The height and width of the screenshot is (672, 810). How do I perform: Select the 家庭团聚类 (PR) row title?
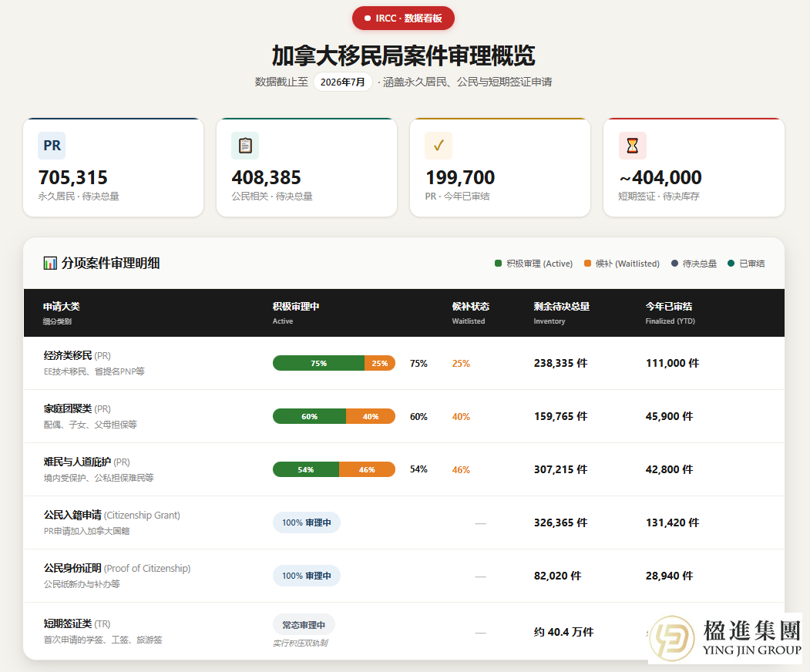[77, 408]
